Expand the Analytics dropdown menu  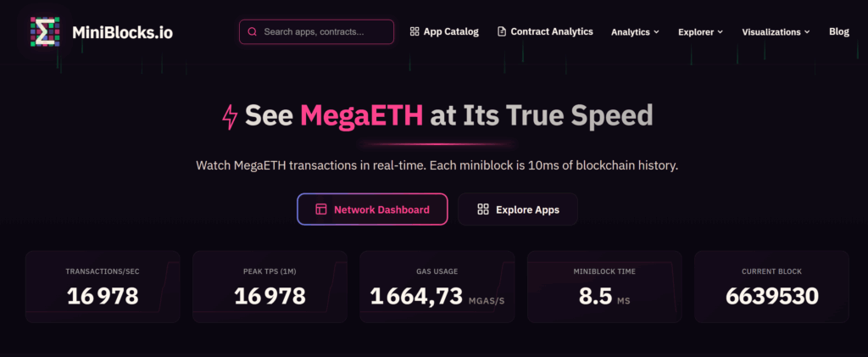(x=635, y=32)
